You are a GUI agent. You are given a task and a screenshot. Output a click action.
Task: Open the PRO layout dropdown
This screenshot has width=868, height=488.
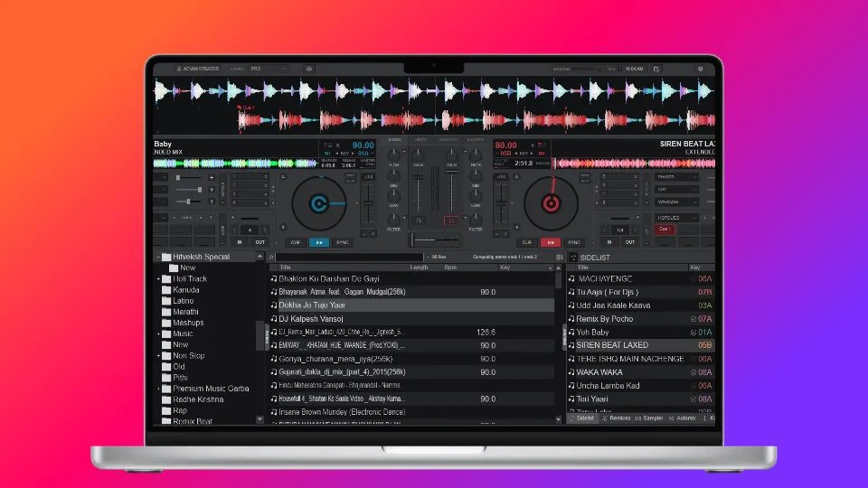[268, 70]
